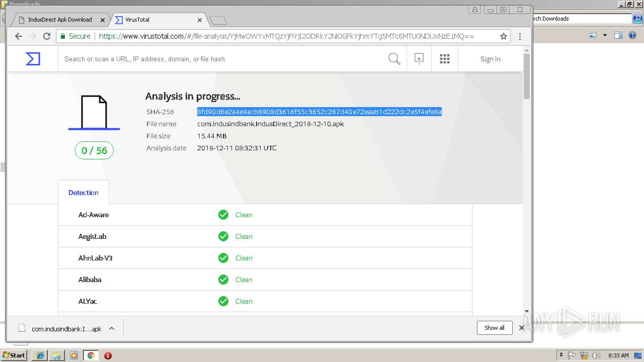Click the Alibaba engine row
Screen dimensions: 644x362
tap(265, 280)
